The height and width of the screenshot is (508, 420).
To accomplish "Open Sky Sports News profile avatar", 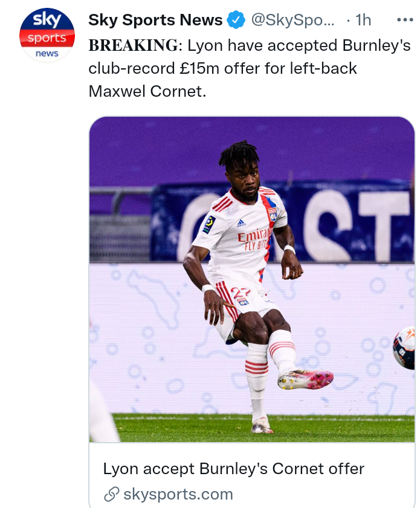I will click(x=47, y=35).
